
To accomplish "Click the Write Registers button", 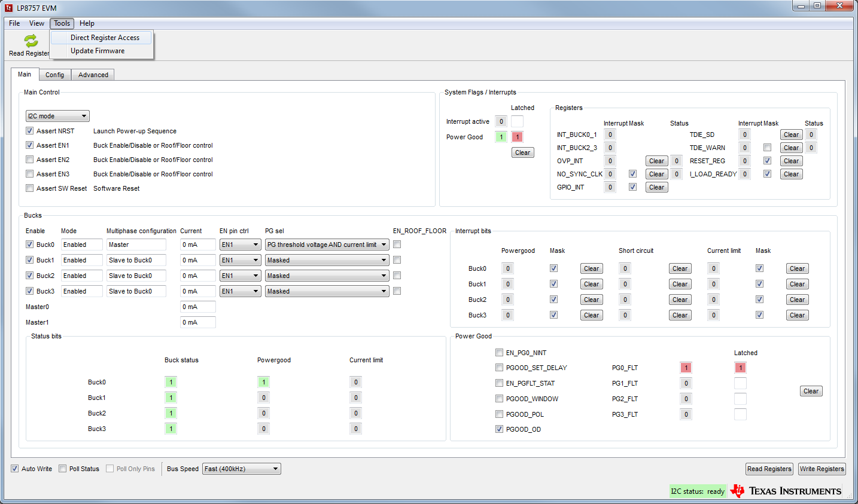I will pos(822,469).
